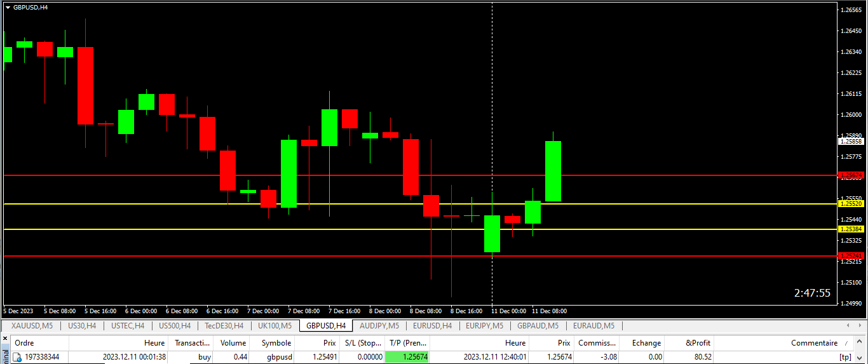
Task: Switch to the XAUUSD,M5 chart tab
Action: pyautogui.click(x=32, y=326)
